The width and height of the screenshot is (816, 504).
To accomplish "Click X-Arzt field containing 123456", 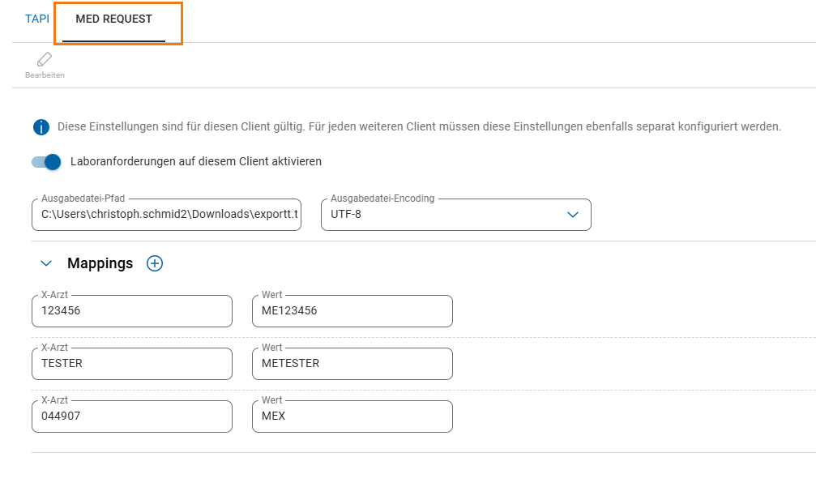I will click(132, 311).
